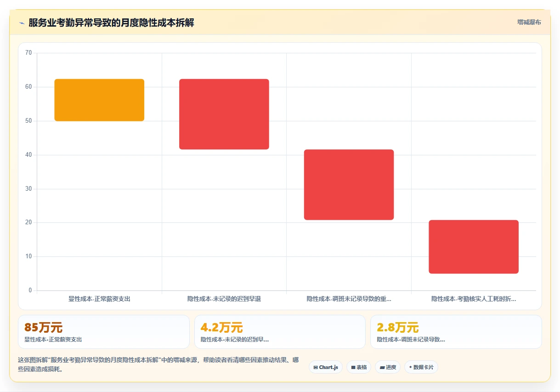Click y-axis value 20
This screenshot has height=392, width=560.
[x=28, y=222]
